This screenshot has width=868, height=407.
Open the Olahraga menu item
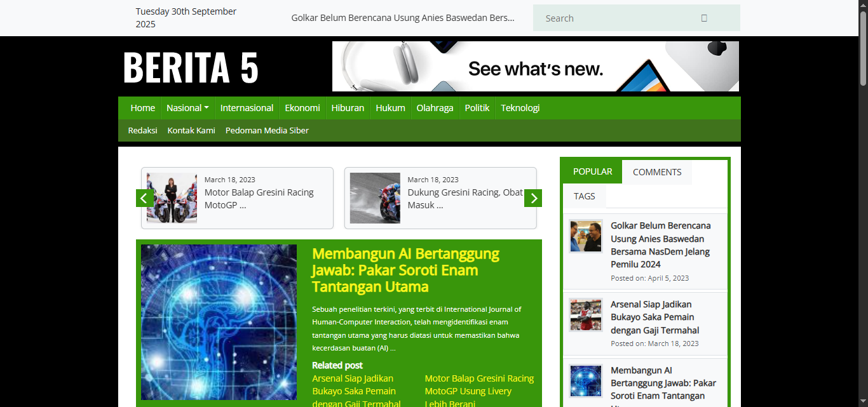click(x=435, y=108)
